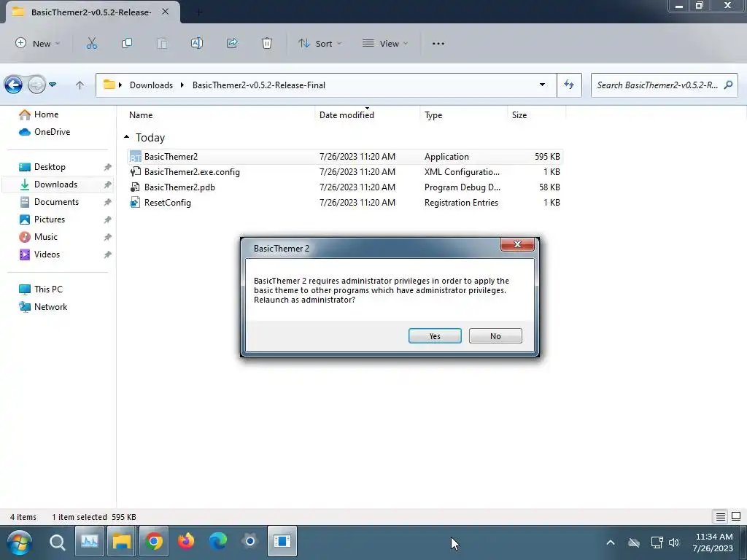Screen dimensions: 747x560
Task: Launch Firefox from the taskbar
Action: point(186,542)
